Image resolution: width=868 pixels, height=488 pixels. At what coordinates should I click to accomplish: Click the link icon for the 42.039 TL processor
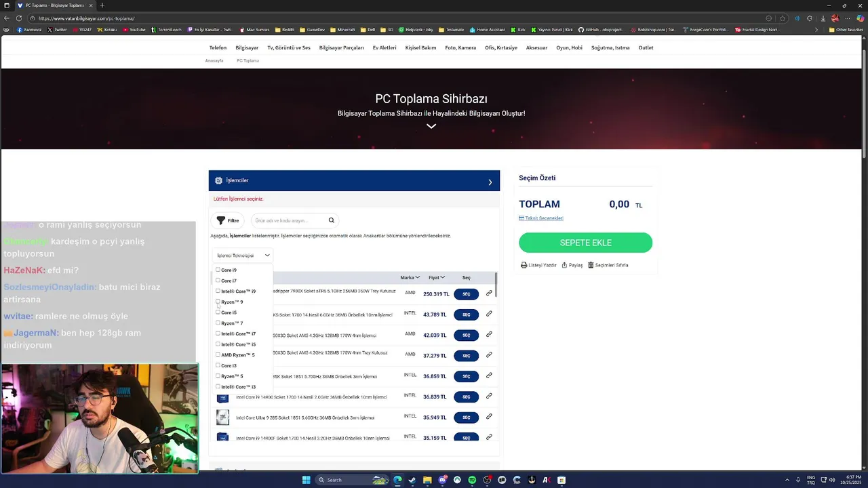point(489,335)
